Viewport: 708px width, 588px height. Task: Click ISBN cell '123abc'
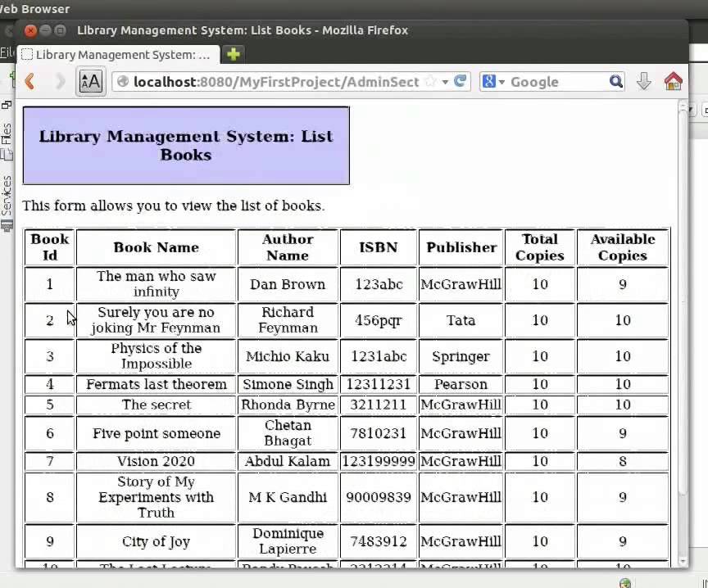[x=379, y=284]
